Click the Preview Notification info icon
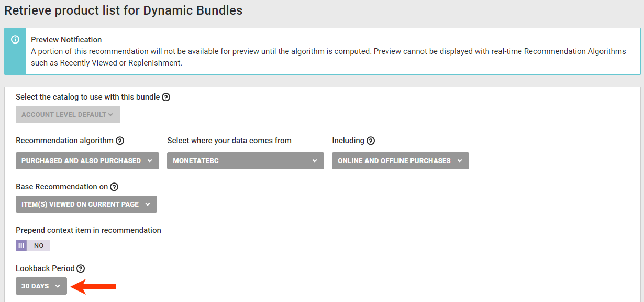 pyautogui.click(x=15, y=40)
